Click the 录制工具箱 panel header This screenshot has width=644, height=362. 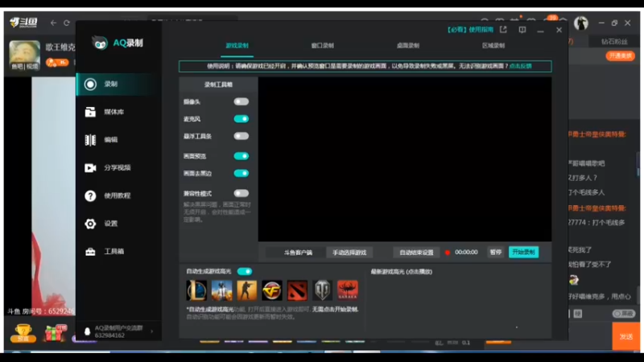(218, 84)
